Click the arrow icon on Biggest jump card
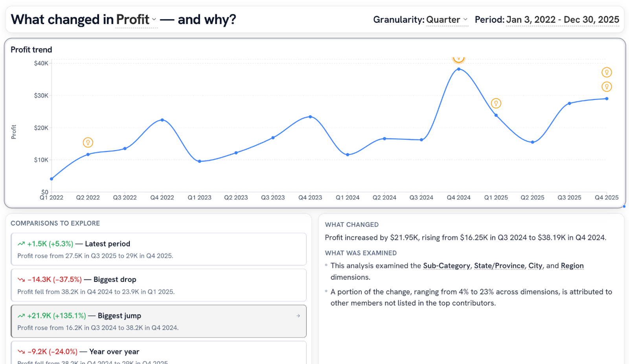629x364 pixels. click(x=298, y=316)
